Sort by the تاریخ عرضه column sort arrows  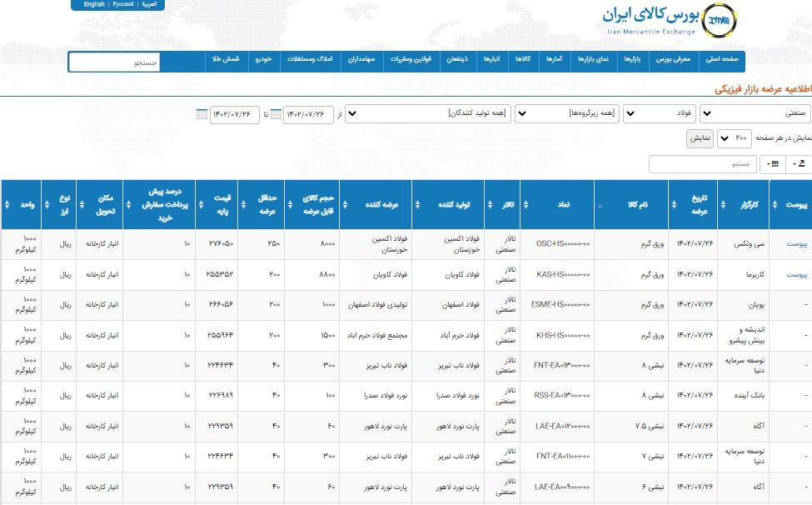(674, 205)
